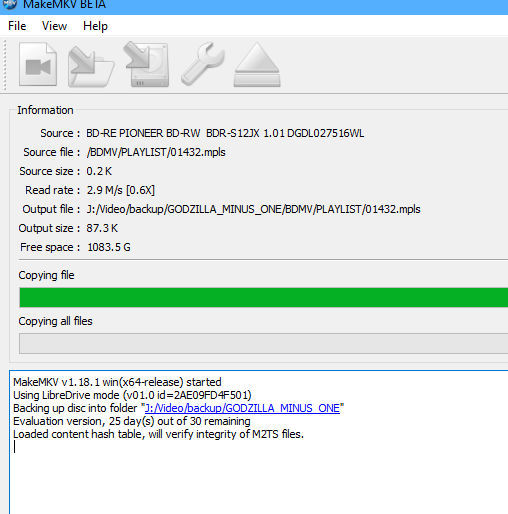Open the Help menu

coord(95,26)
